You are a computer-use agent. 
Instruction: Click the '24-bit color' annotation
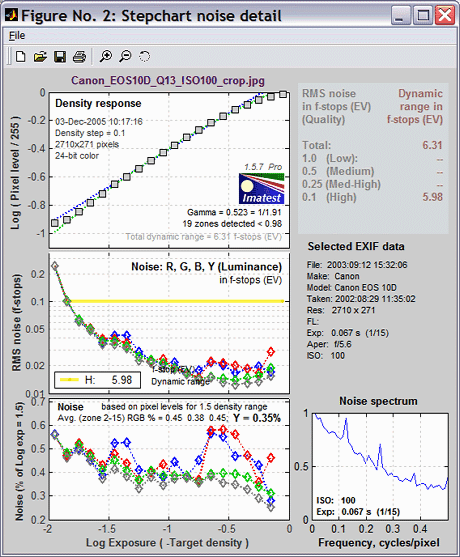click(x=77, y=156)
